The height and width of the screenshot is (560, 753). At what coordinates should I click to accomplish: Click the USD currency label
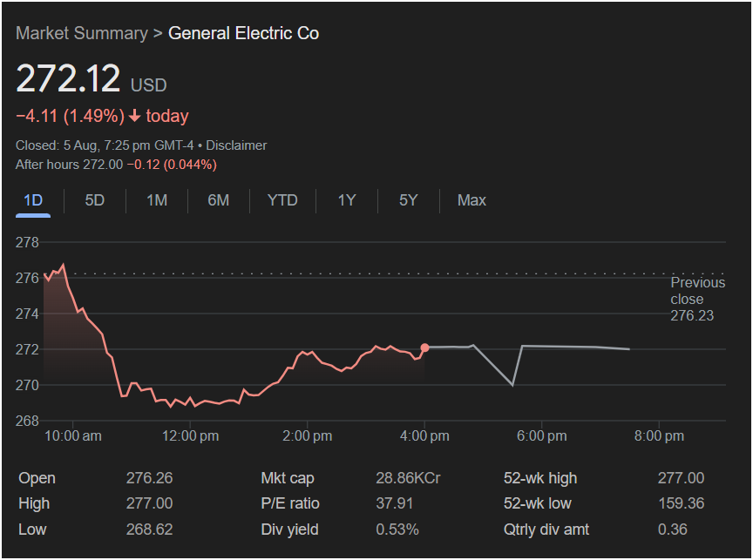[x=149, y=85]
